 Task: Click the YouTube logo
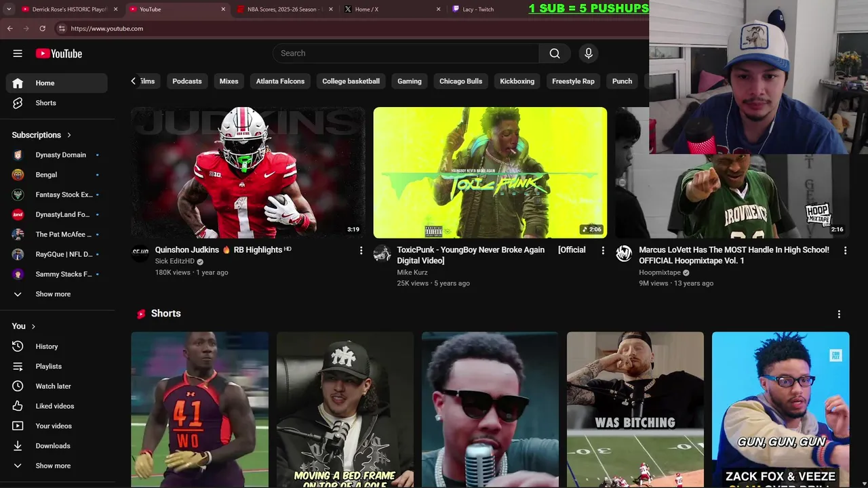click(59, 54)
